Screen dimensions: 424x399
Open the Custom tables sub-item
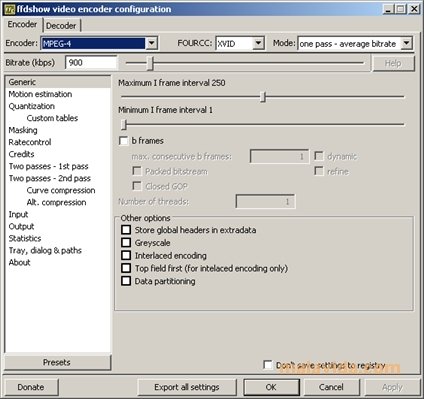[52, 118]
